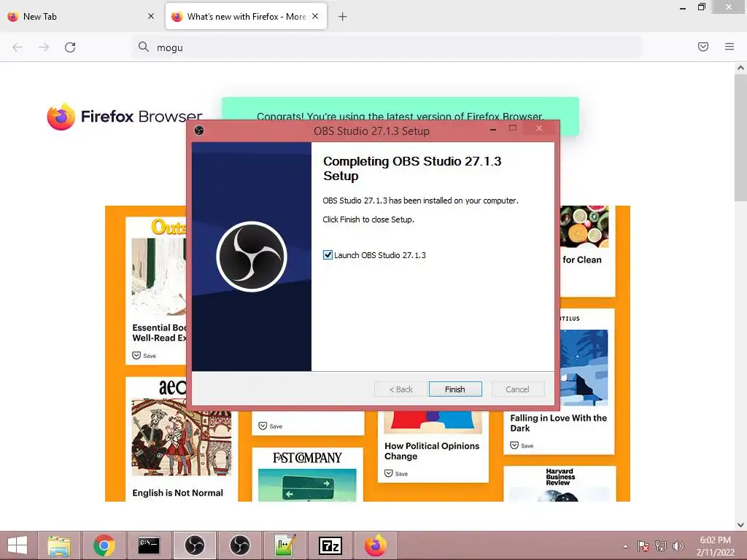Save How Political Opinions Change article
Image resolution: width=747 pixels, height=560 pixels.
(x=396, y=473)
